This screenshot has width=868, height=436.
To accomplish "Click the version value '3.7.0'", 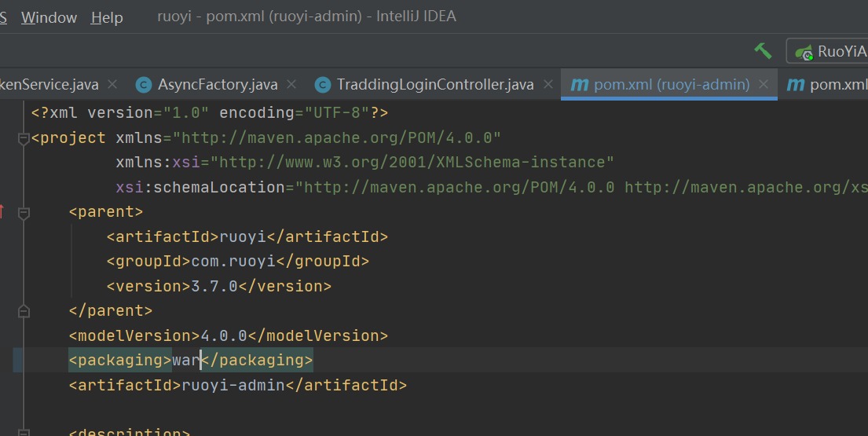I will [x=214, y=286].
